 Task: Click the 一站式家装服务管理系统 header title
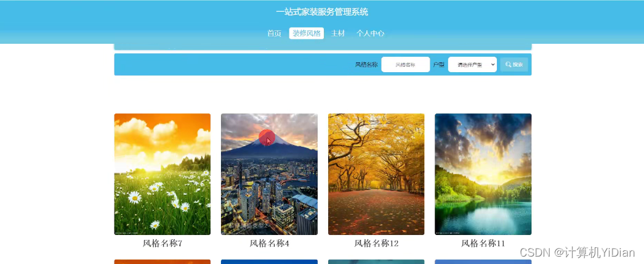tap(322, 12)
